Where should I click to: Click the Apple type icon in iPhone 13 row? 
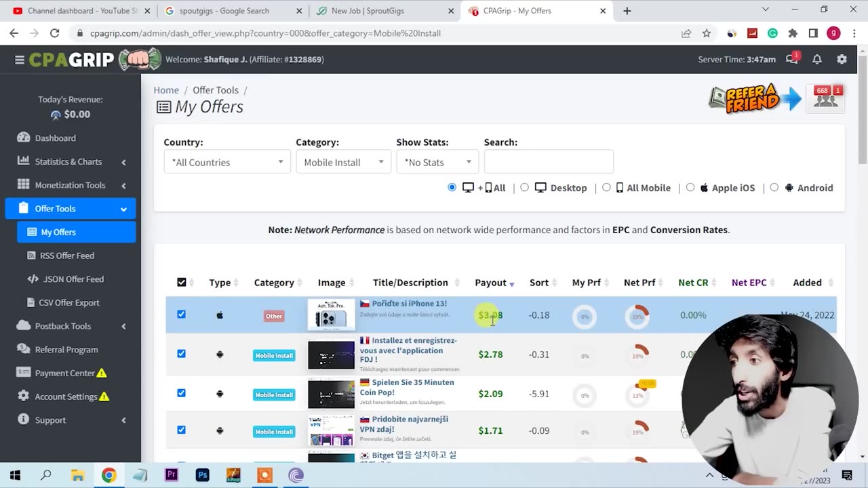pos(220,315)
